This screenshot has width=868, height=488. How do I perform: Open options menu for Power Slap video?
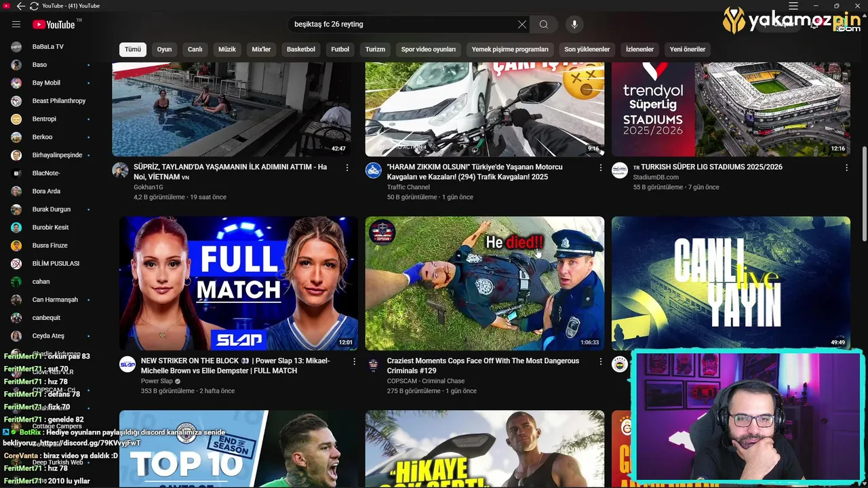354,362
